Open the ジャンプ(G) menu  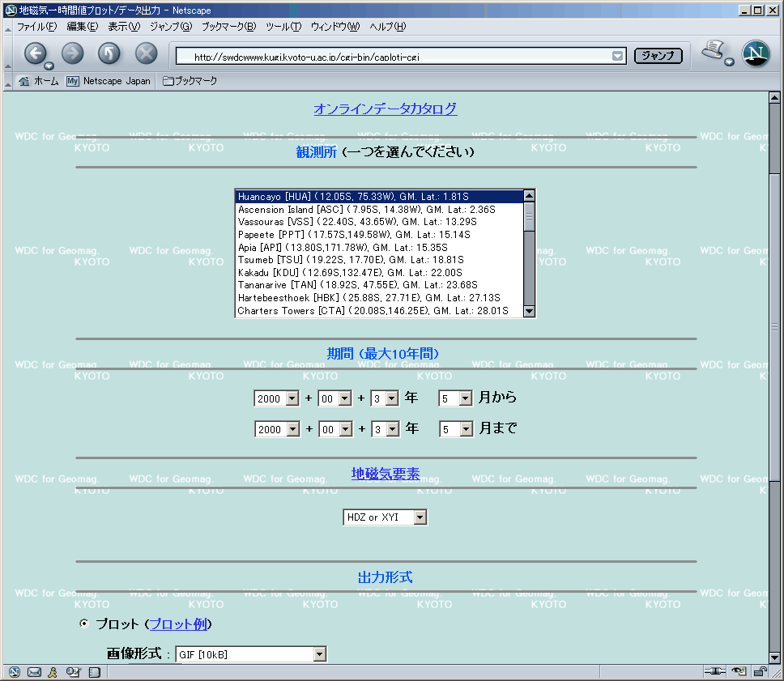pos(171,27)
